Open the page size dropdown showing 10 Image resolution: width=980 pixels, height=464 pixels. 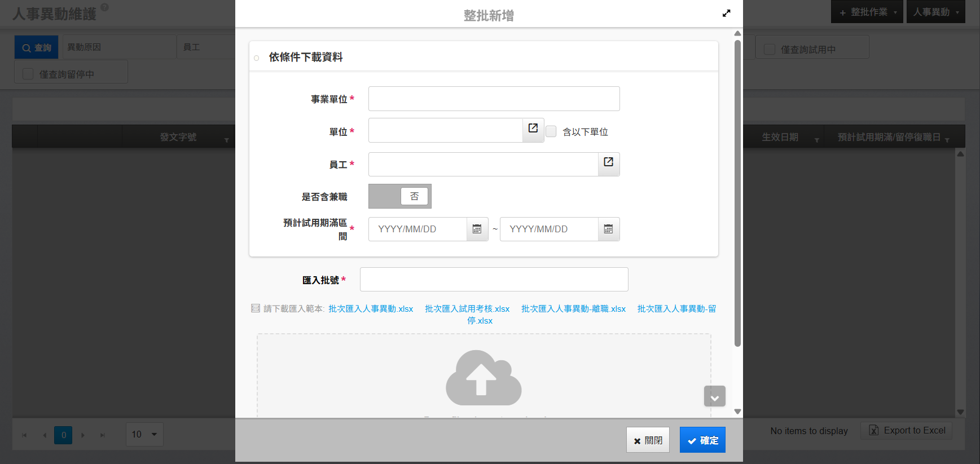coord(144,434)
